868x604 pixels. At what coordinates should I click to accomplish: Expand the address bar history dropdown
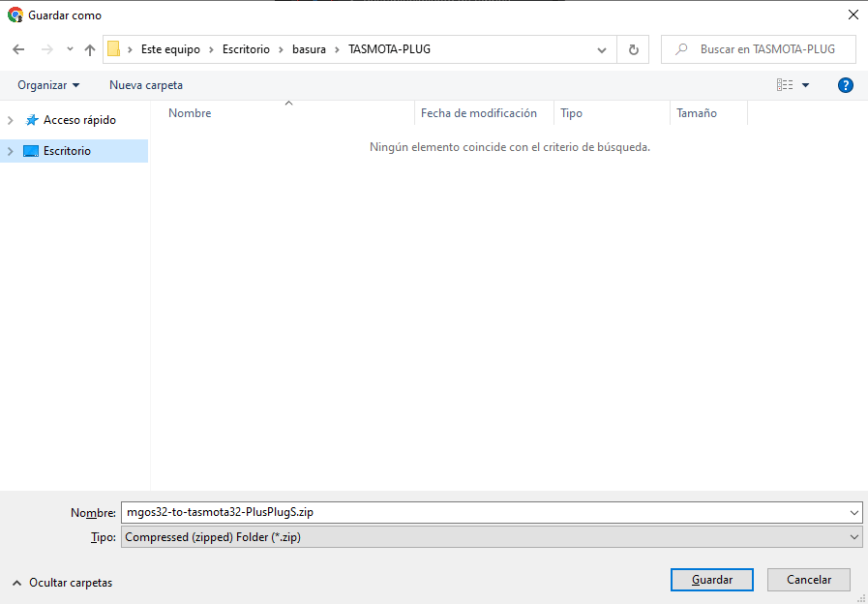click(x=602, y=49)
